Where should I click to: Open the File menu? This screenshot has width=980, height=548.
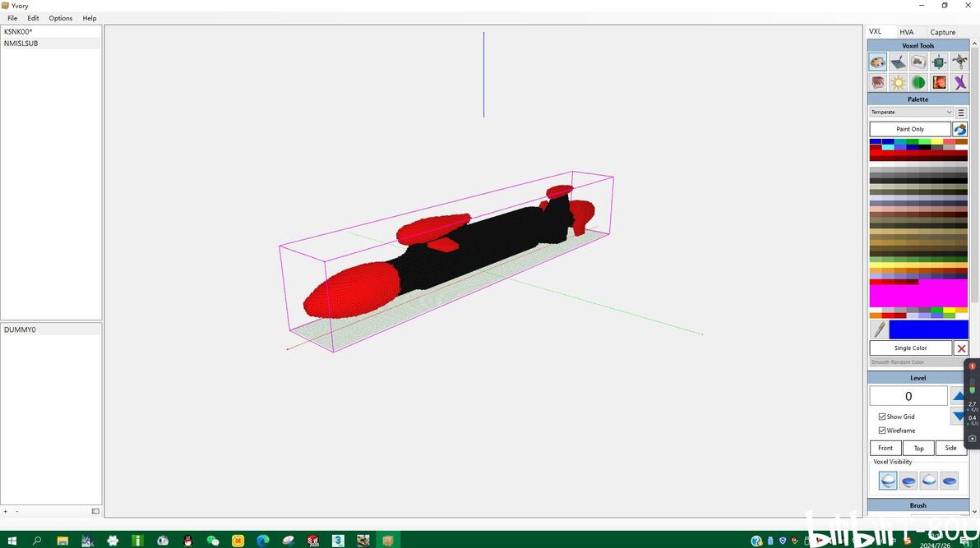click(12, 18)
